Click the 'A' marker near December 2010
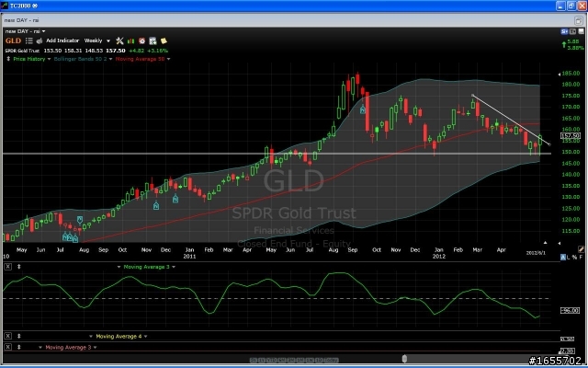Image resolution: width=588 pixels, height=368 pixels. [175, 199]
